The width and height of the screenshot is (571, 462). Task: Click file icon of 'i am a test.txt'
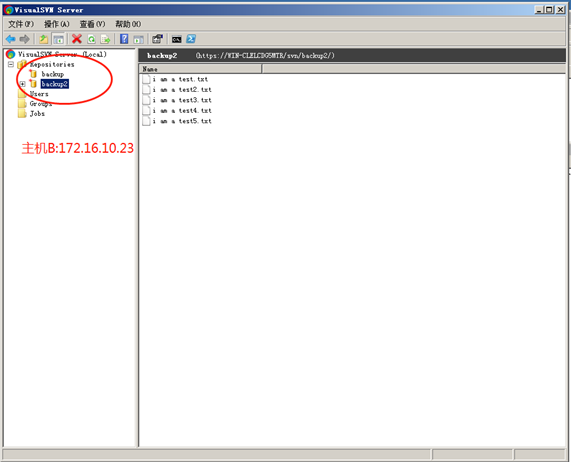click(x=146, y=79)
